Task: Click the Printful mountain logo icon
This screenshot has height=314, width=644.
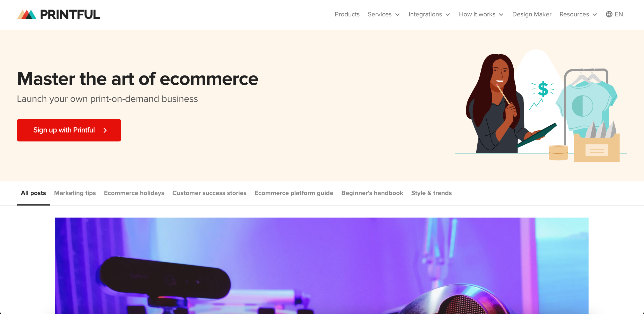Action: pyautogui.click(x=27, y=14)
